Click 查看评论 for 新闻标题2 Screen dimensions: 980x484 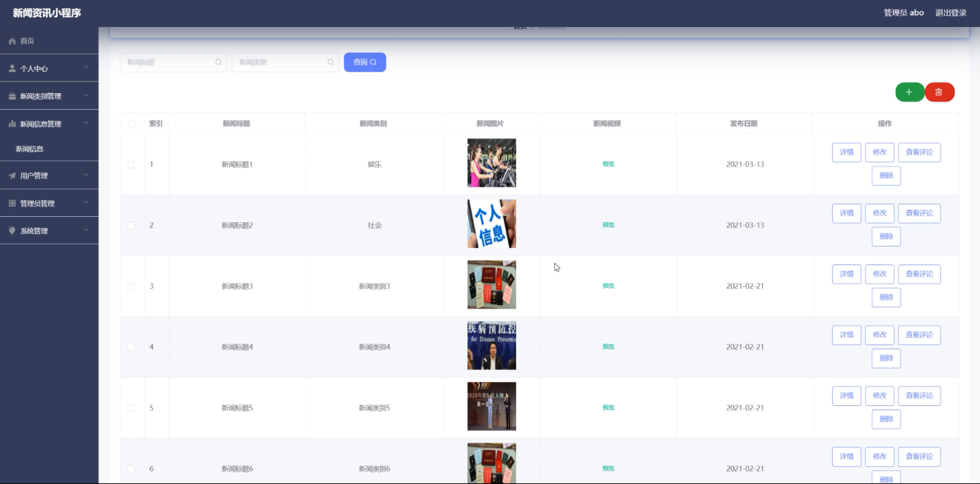[919, 213]
